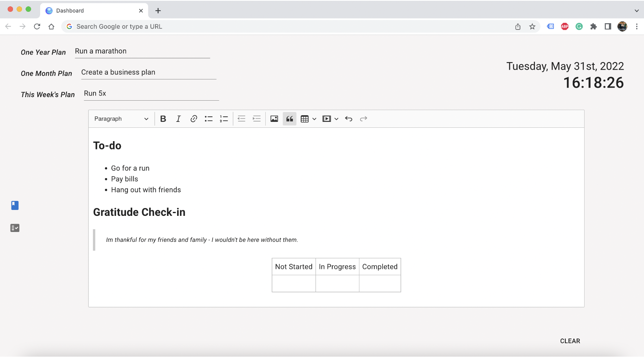Viewport: 644px width, 357px height.
Task: Apply bulleted list formatting
Action: click(209, 119)
